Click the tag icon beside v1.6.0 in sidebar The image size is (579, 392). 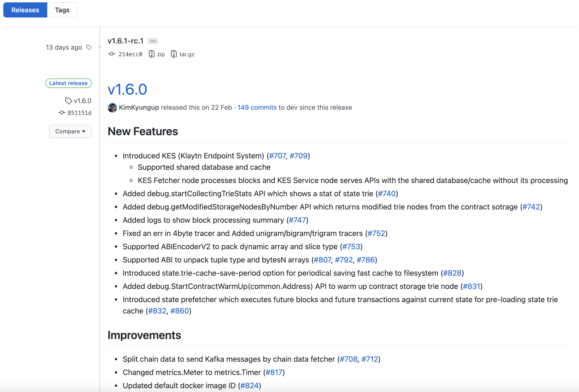pos(68,101)
